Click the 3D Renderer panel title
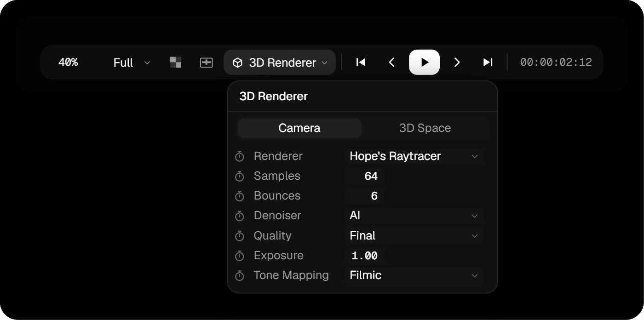The image size is (644, 320). coord(274,97)
